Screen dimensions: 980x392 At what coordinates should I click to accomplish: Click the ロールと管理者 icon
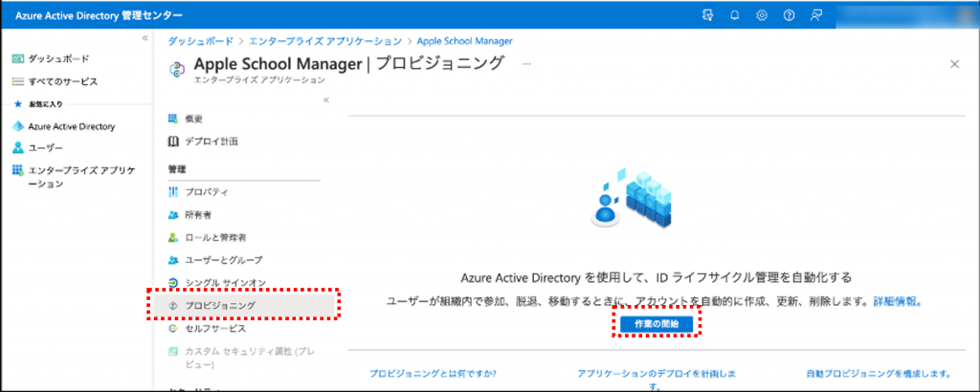point(173,238)
